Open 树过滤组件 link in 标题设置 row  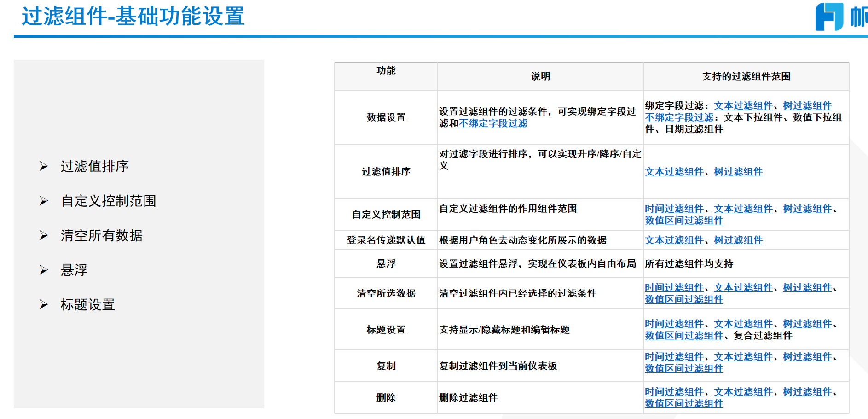(807, 324)
